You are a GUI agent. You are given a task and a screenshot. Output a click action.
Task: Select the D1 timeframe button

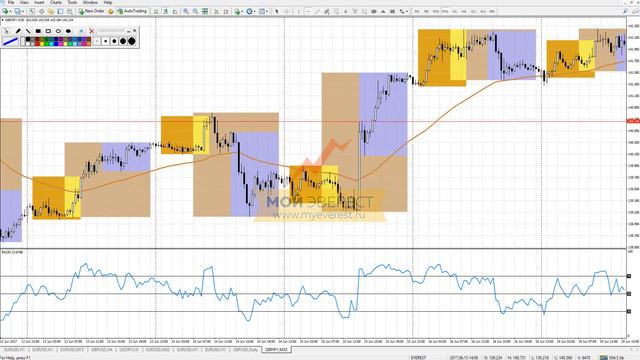click(x=473, y=11)
